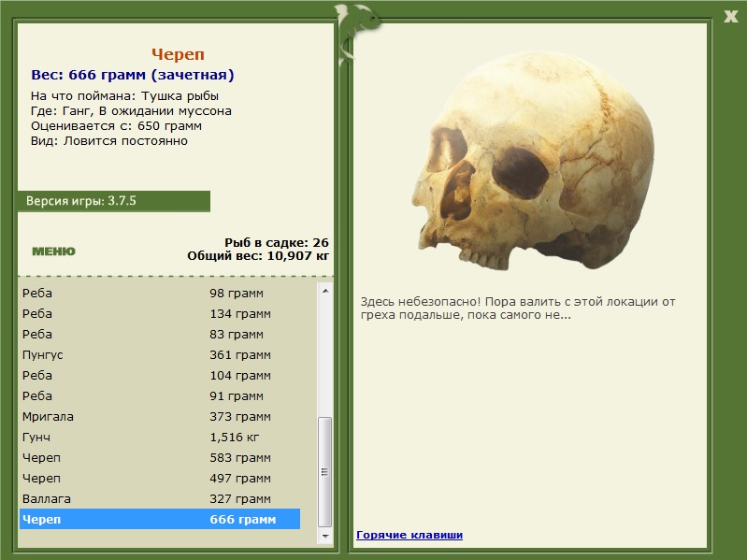This screenshot has height=560, width=747.
Task: Select the Реба 83 грамм entry
Action: tap(159, 335)
